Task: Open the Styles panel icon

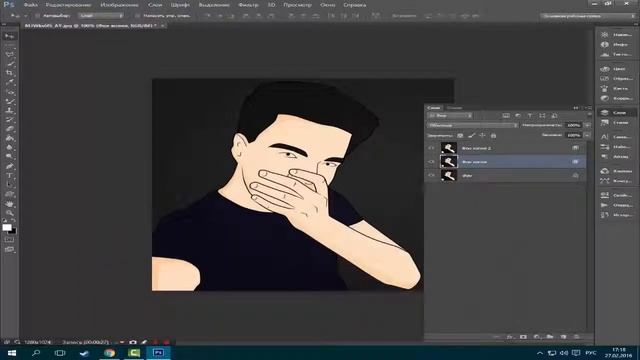Action: point(605,122)
